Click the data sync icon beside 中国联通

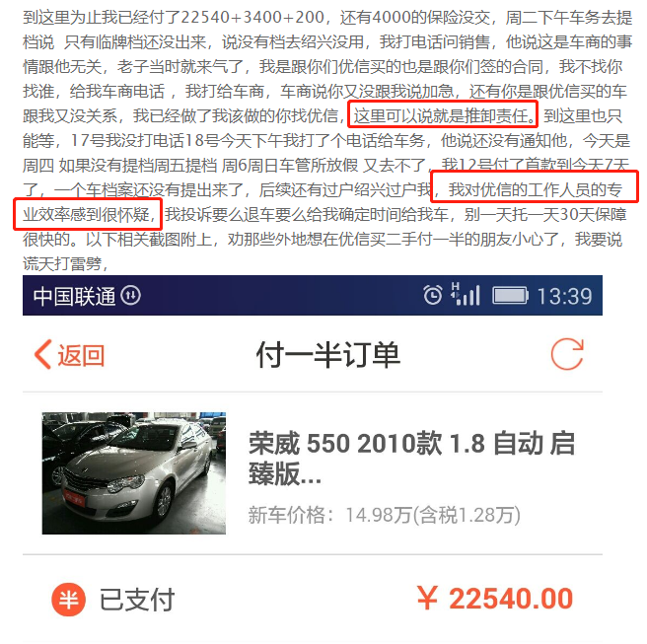[x=131, y=296]
